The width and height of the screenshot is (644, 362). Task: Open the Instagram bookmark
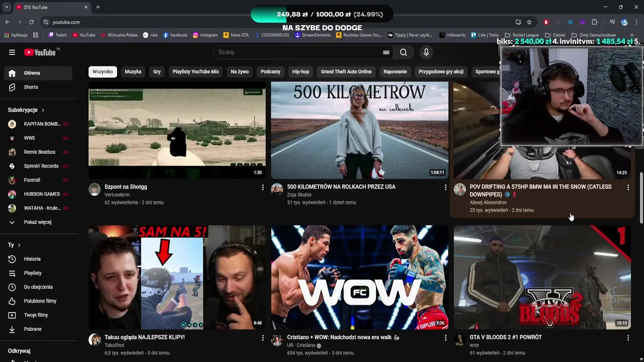(205, 35)
